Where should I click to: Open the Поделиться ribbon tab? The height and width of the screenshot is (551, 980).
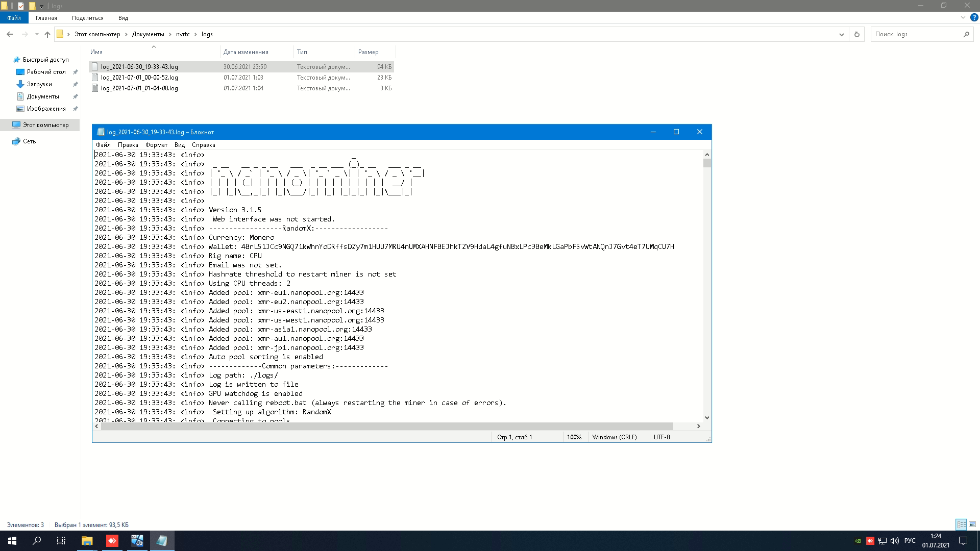[x=88, y=18]
